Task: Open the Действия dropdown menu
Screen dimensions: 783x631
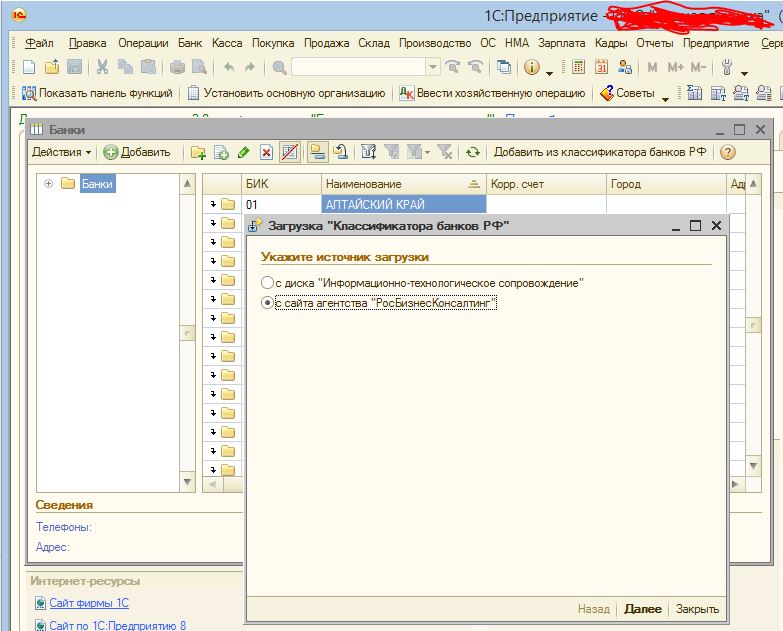Action: (x=61, y=152)
